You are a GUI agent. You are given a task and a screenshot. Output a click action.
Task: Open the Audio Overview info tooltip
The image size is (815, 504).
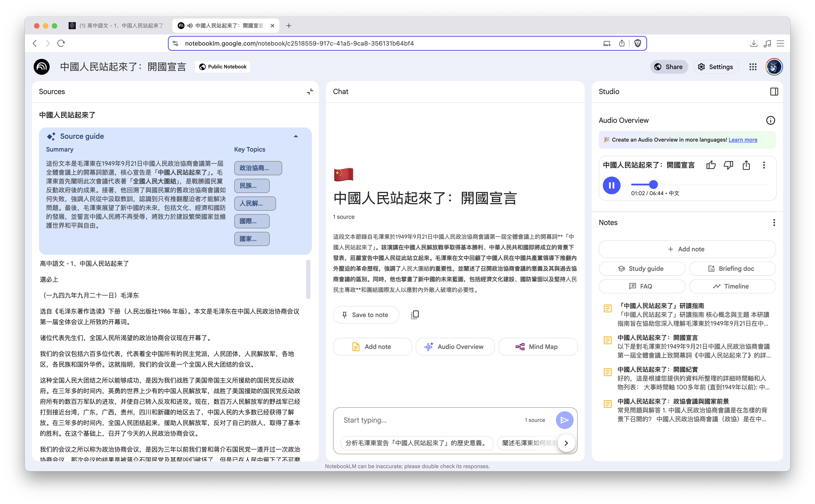point(771,120)
